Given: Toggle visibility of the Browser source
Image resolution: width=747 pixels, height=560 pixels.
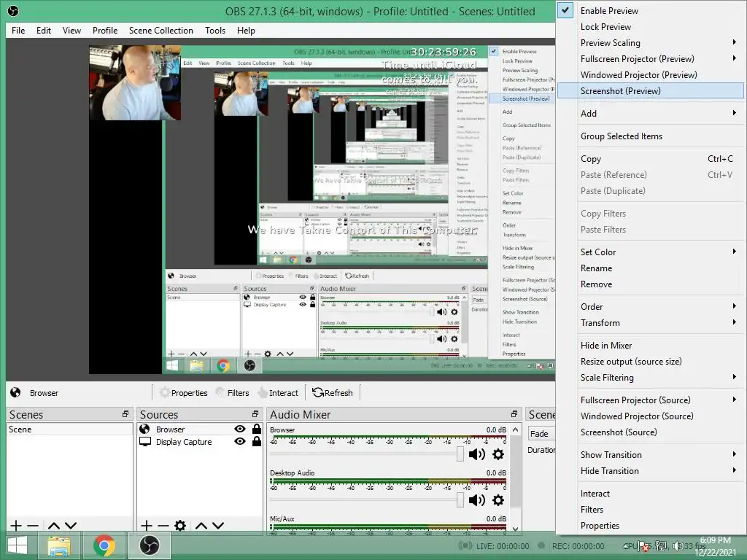Looking at the screenshot, I should 239,429.
